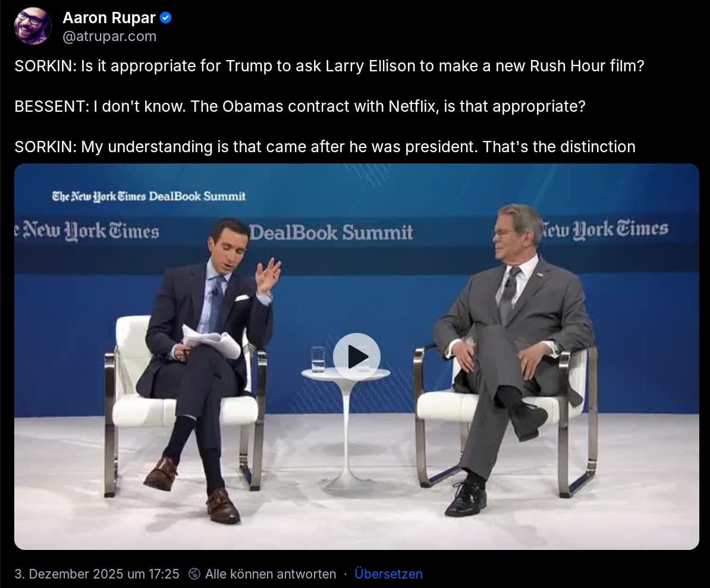
Task: Click 'Alle können antworten' reply setting
Action: tap(271, 574)
